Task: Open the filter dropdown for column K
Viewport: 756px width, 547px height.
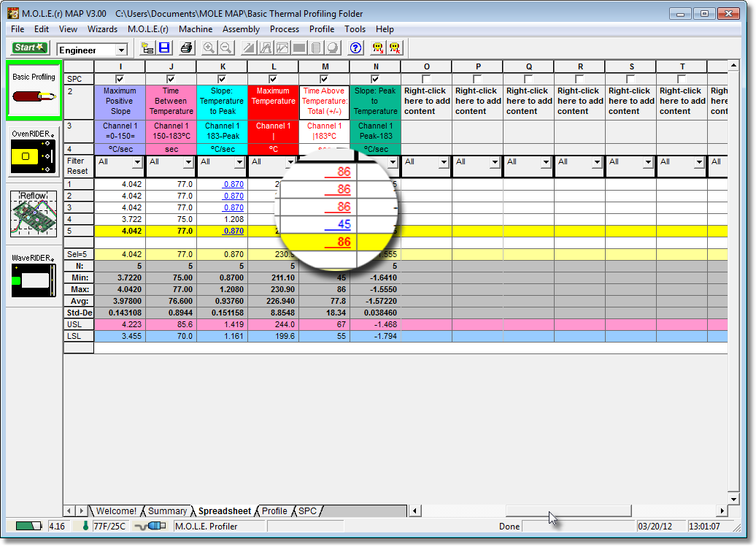Action: pyautogui.click(x=239, y=162)
